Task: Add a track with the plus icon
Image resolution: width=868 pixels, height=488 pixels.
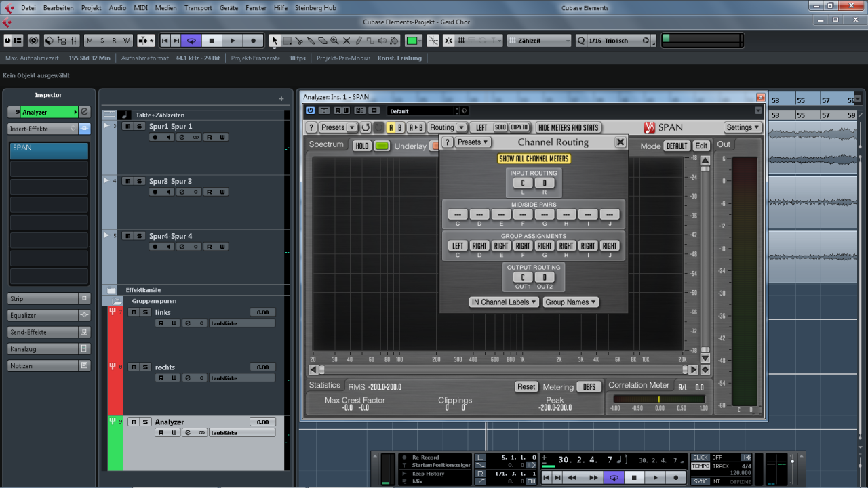Action: 281,99
